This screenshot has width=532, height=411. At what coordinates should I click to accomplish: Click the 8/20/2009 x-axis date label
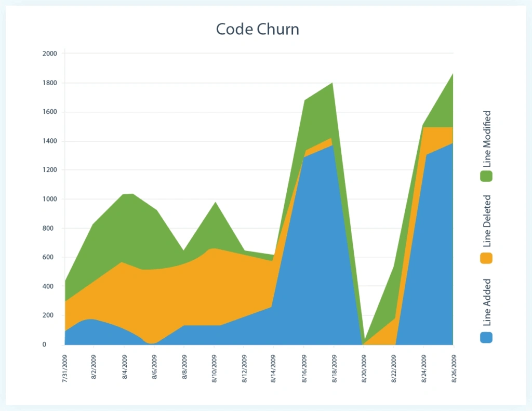pos(365,368)
